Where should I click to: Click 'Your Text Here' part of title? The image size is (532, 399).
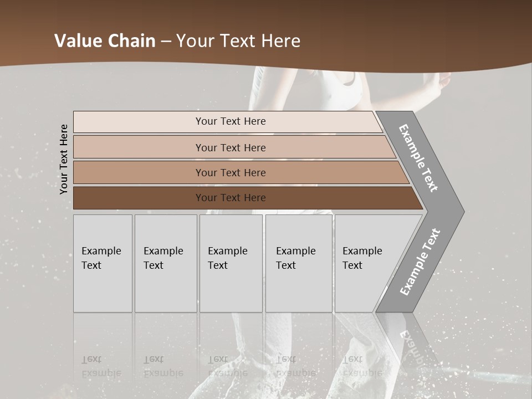pyautogui.click(x=238, y=40)
